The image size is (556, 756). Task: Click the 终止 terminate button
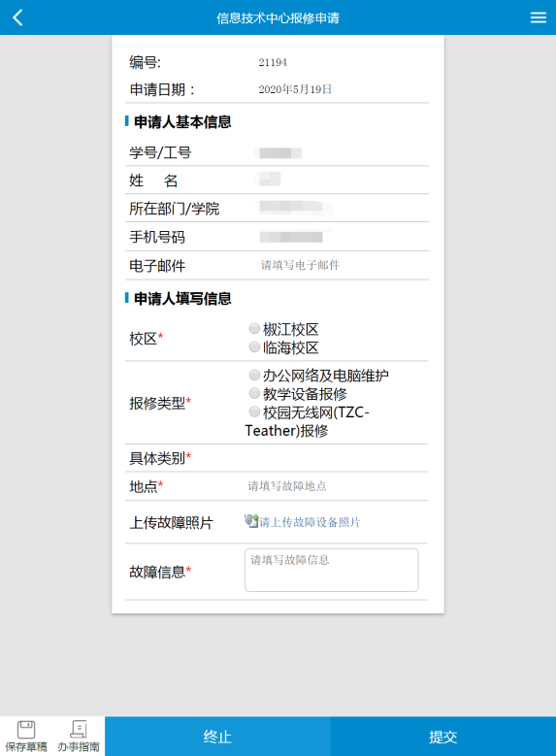coord(217,737)
